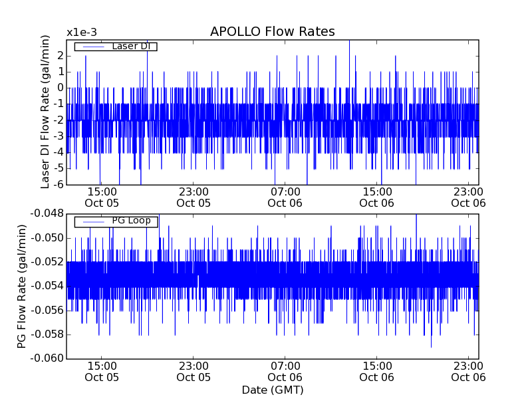Click the APOLLO Flow Rates chart title
532x399 pixels.
[272, 32]
